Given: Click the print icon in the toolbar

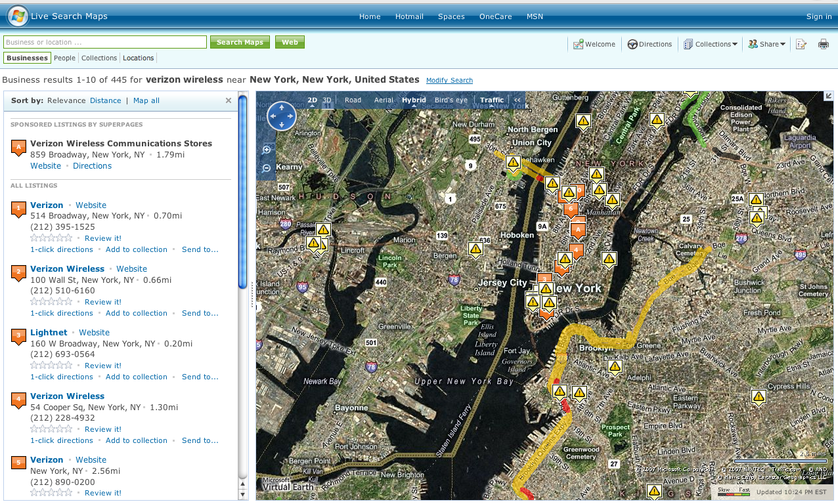Looking at the screenshot, I should tap(823, 44).
